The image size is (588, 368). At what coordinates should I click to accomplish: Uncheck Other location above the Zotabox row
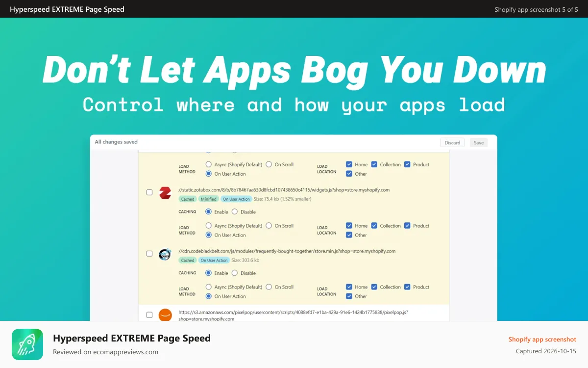click(x=349, y=174)
